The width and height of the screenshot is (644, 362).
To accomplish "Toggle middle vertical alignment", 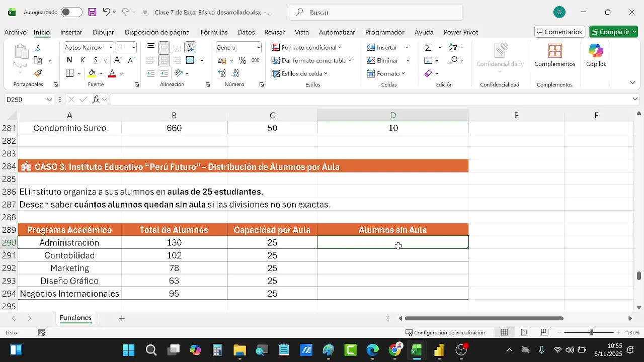I will pyautogui.click(x=164, y=48).
